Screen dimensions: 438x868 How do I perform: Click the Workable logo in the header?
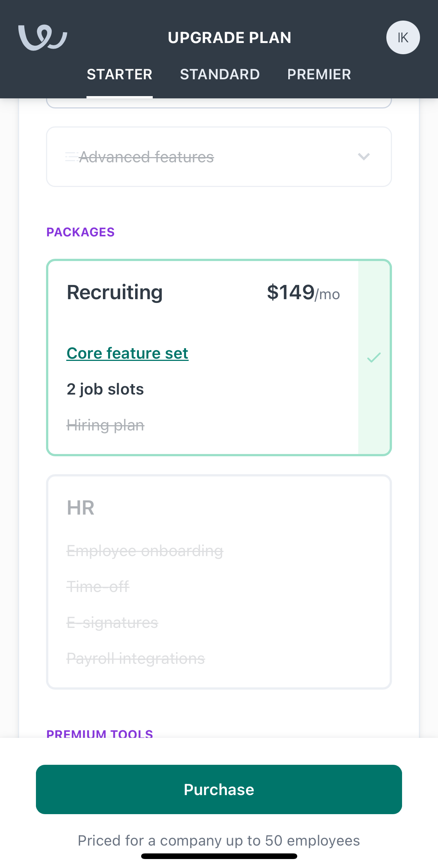pos(43,37)
